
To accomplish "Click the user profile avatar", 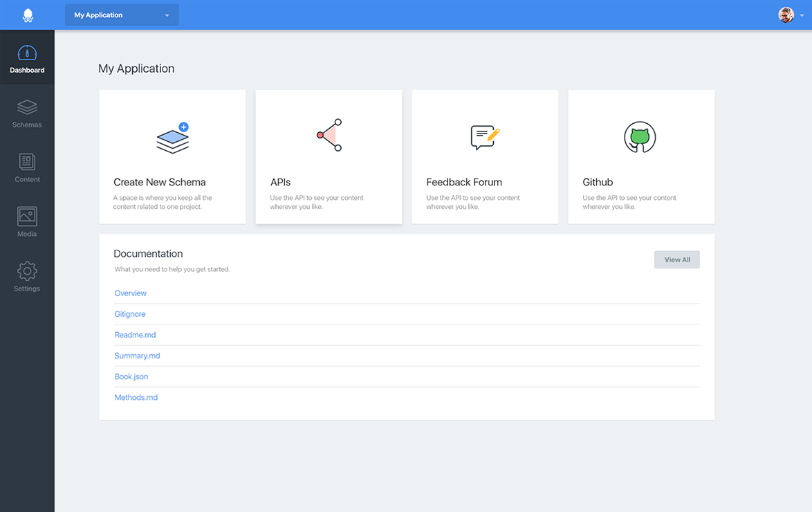I will coord(786,15).
